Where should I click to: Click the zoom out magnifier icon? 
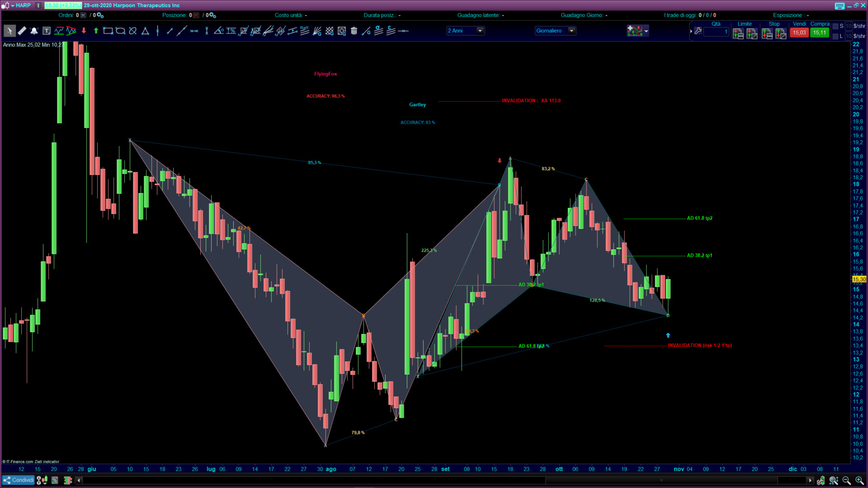coord(846,480)
